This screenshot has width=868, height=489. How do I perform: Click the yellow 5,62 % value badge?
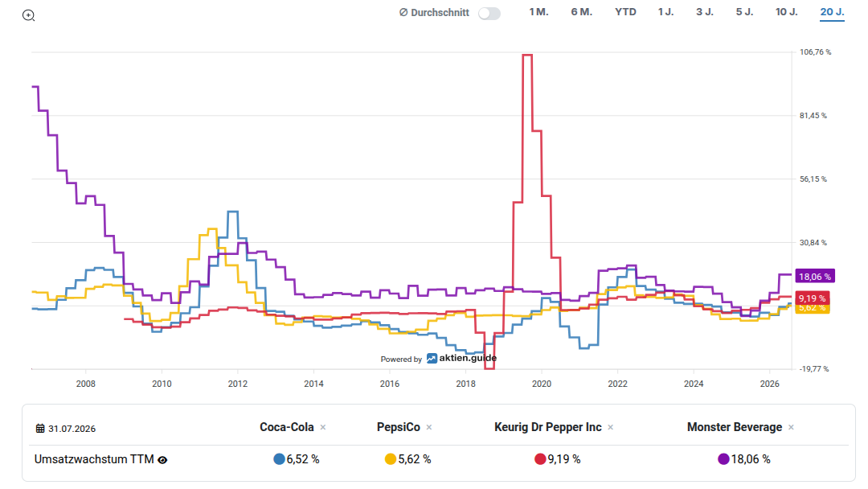tap(812, 309)
